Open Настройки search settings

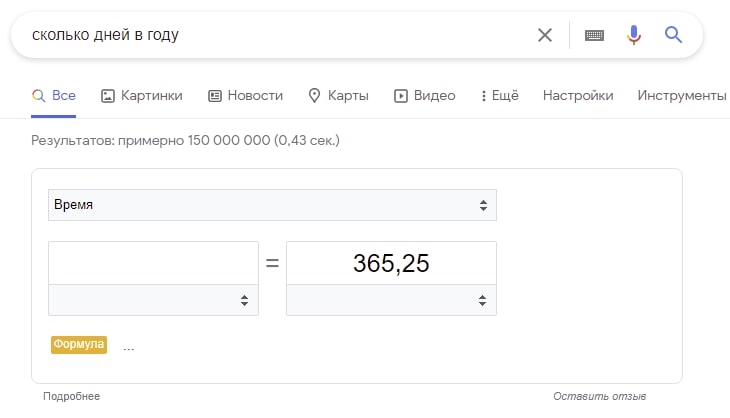578,96
